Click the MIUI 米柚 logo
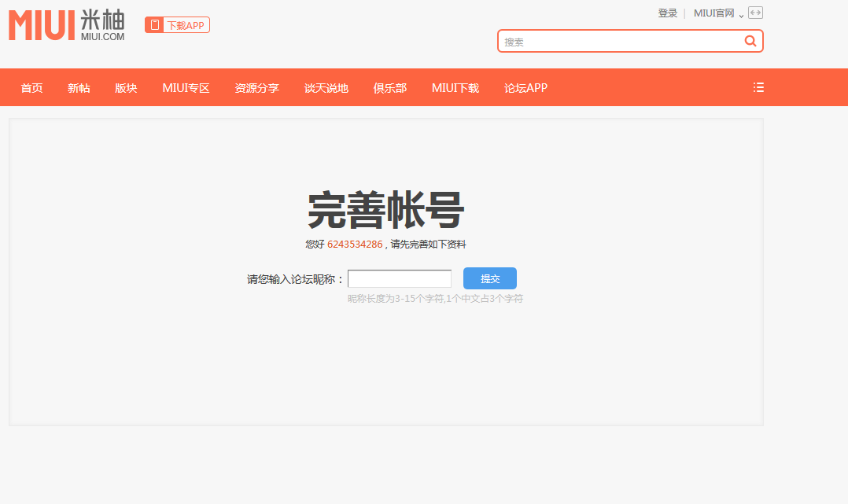 pyautogui.click(x=67, y=26)
